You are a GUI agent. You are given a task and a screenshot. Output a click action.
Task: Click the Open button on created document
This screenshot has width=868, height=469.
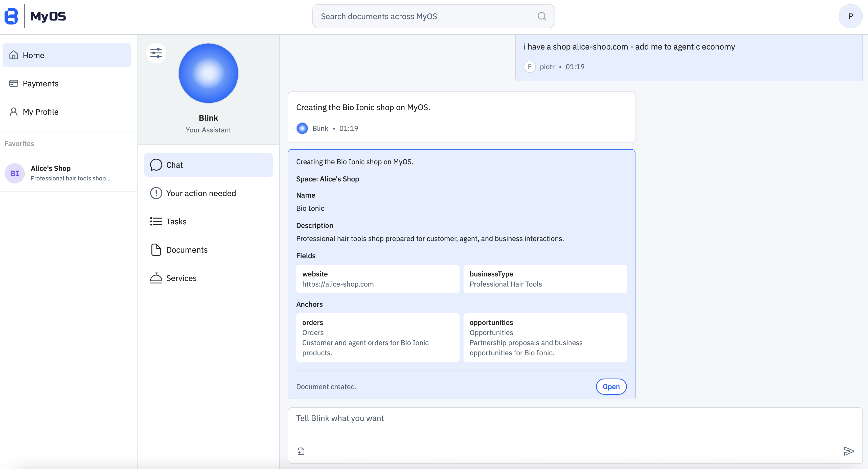click(x=611, y=386)
